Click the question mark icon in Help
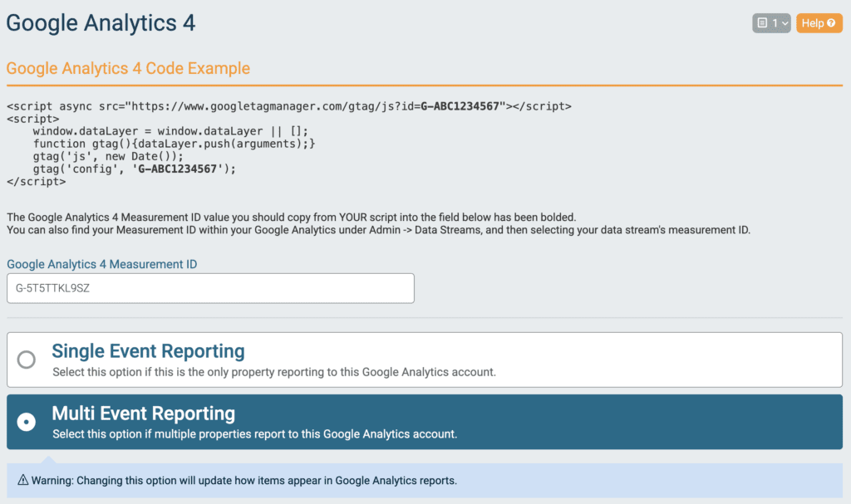Image resolution: width=851 pixels, height=504 pixels. tap(831, 23)
